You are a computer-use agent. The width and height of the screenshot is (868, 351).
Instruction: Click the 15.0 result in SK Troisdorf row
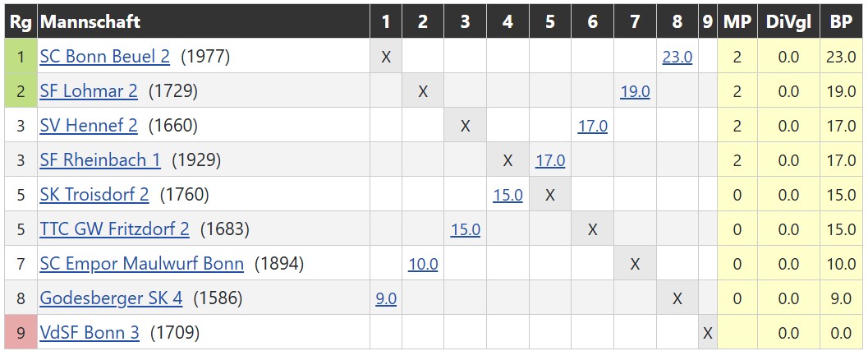507,195
